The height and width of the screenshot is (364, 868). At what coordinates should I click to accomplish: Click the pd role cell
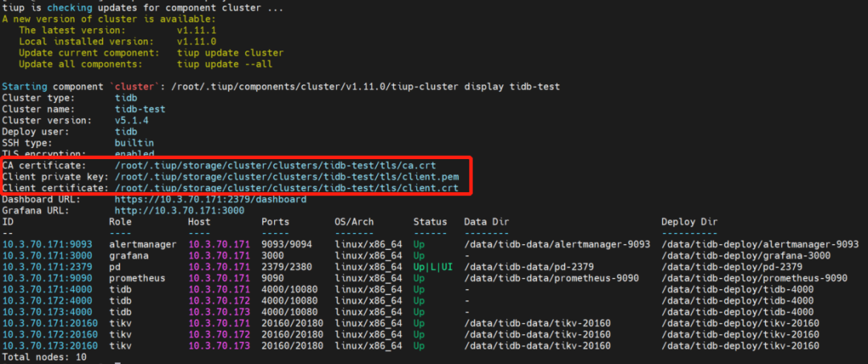[115, 267]
